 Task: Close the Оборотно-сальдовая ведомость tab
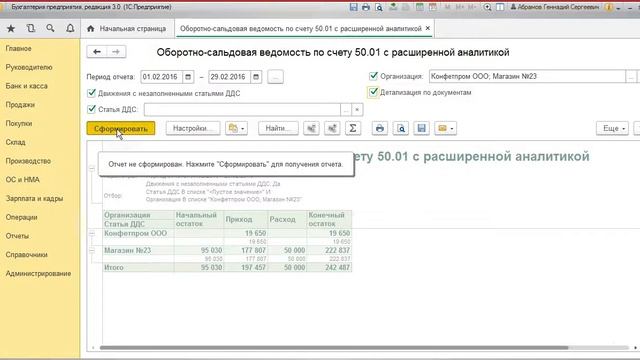tap(428, 28)
